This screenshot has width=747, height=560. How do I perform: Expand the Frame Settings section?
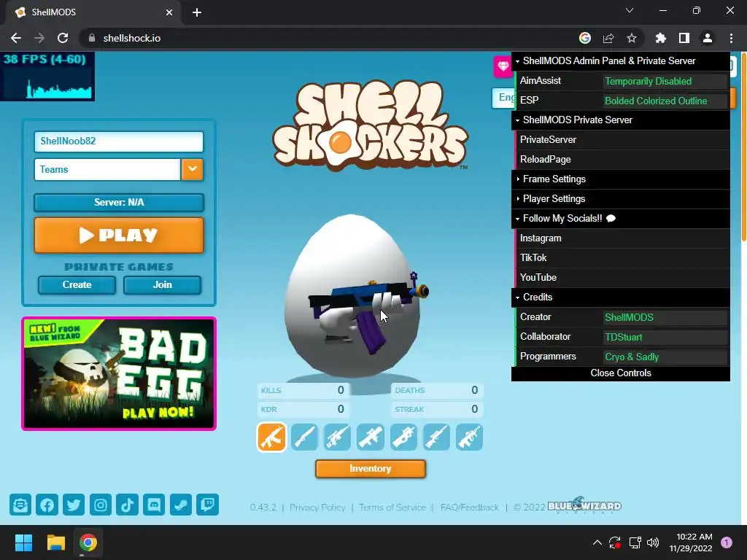[x=621, y=179]
